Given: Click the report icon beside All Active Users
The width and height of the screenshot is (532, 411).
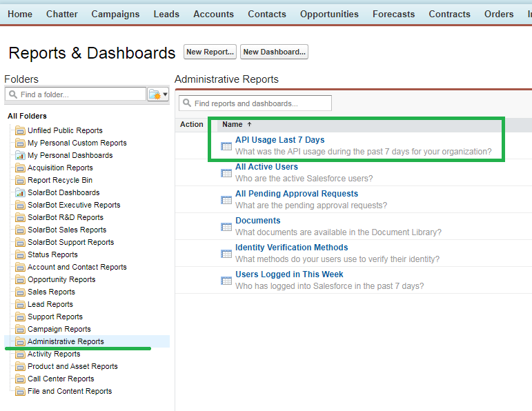Looking at the screenshot, I should coord(226,173).
